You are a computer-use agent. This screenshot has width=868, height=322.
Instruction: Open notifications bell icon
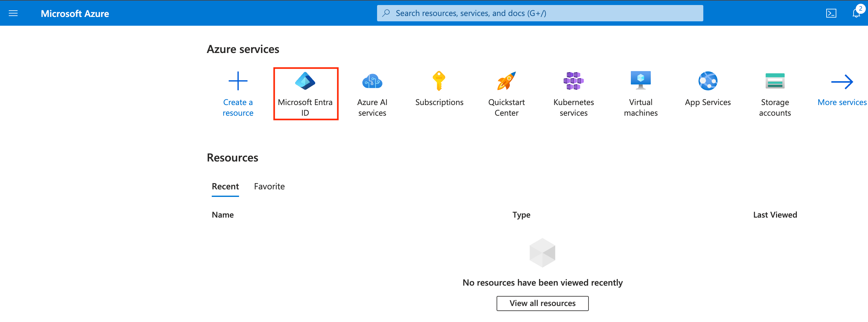[x=856, y=13]
